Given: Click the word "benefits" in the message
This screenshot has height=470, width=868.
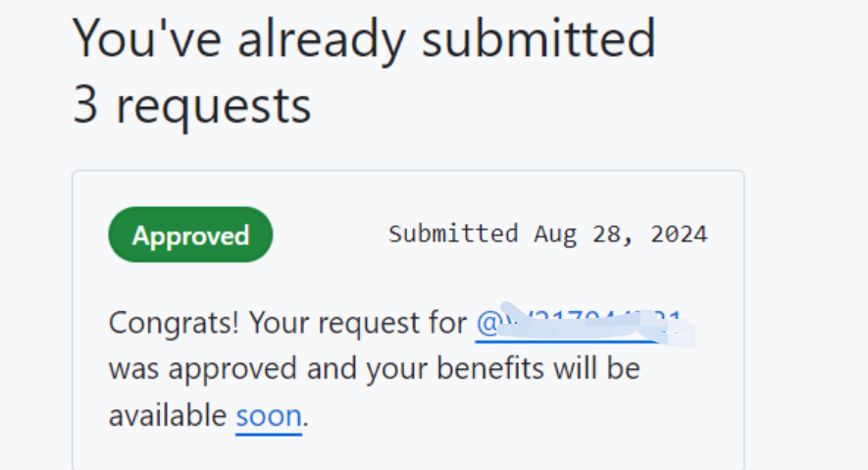Looking at the screenshot, I should (490, 369).
